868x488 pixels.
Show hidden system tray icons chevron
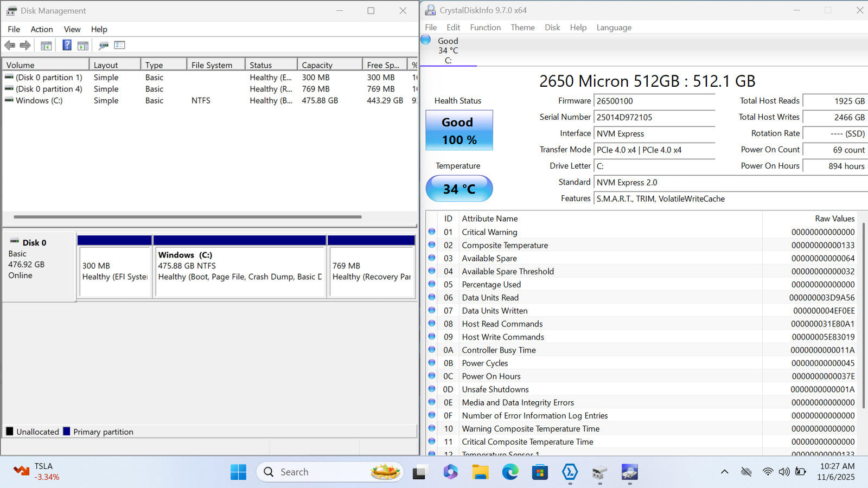(x=724, y=472)
